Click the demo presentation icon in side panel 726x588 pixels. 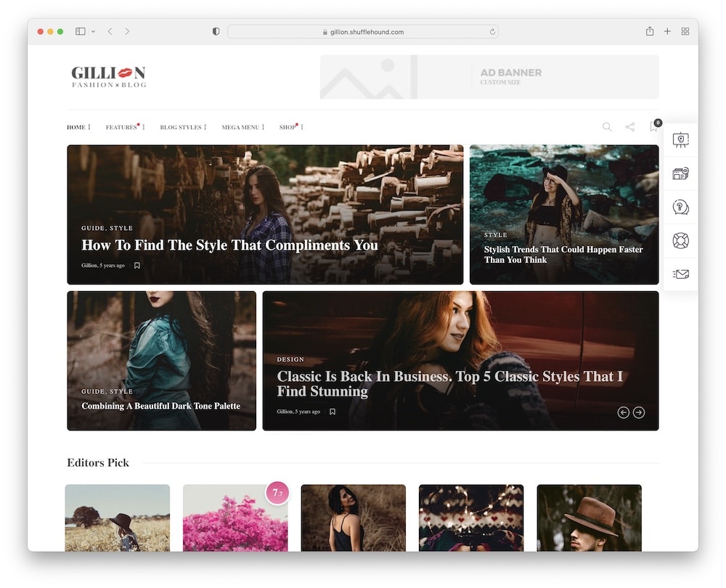pos(681,140)
